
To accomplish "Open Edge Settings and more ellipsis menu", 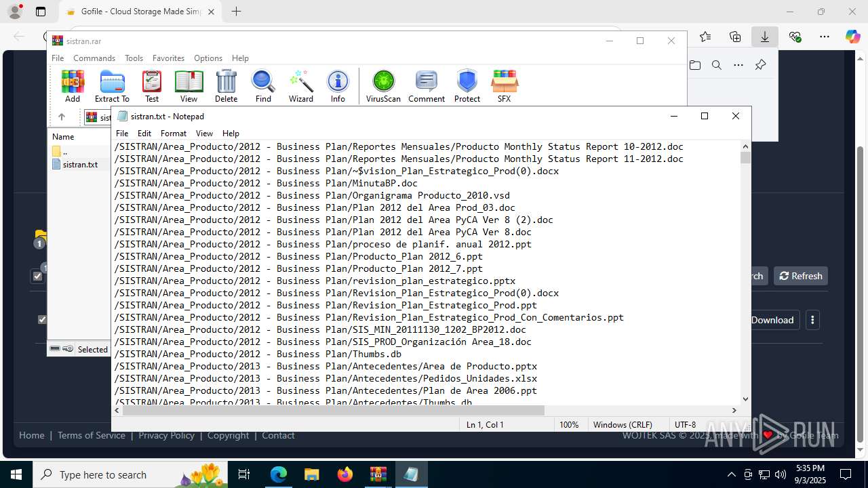I will (x=824, y=37).
